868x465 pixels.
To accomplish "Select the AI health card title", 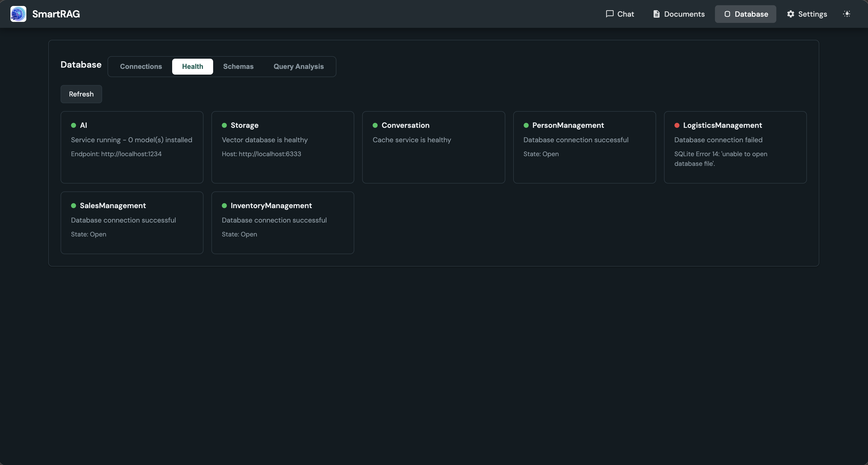I will 83,125.
